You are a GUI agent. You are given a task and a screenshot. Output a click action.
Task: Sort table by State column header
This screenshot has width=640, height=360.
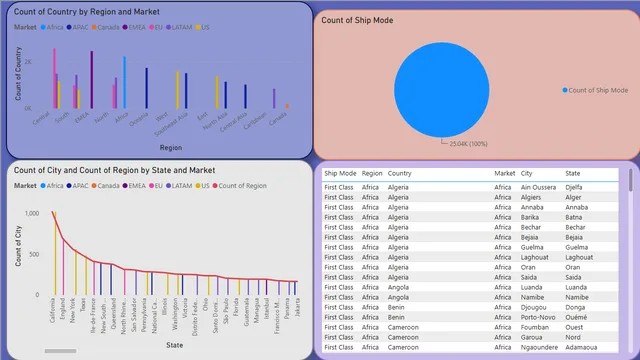pyautogui.click(x=572, y=173)
